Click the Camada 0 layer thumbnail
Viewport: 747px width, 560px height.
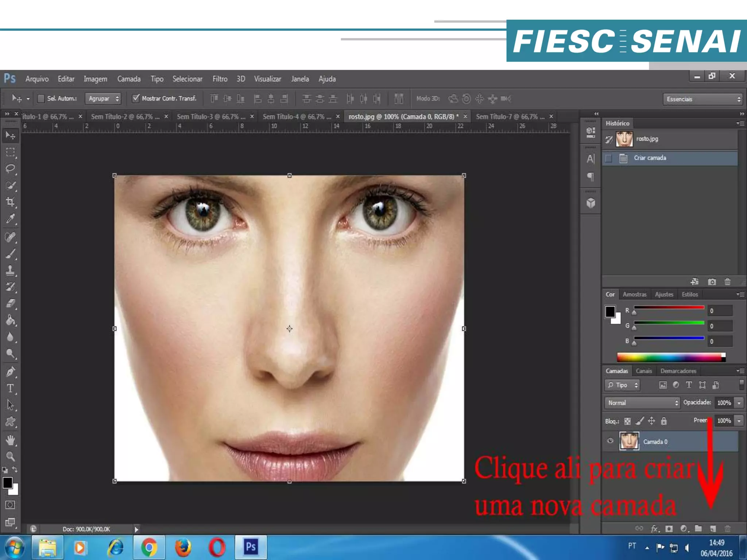tap(629, 441)
